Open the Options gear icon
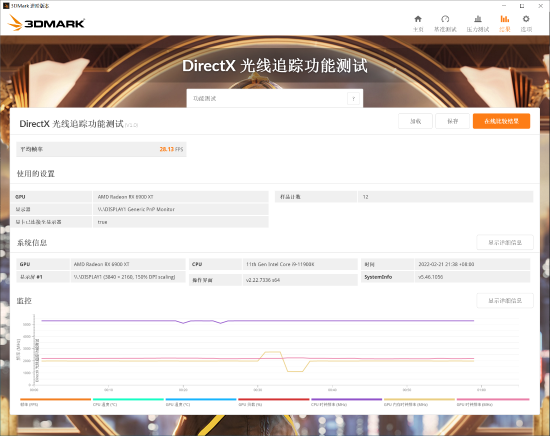Viewport: 550px width, 436px height. pos(526,19)
